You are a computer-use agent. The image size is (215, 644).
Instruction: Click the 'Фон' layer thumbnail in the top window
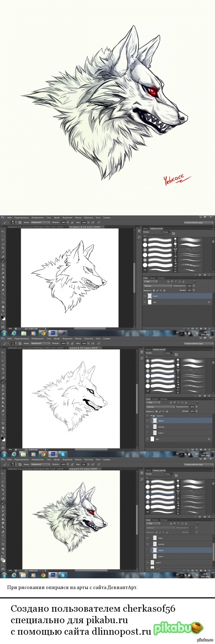(150, 302)
